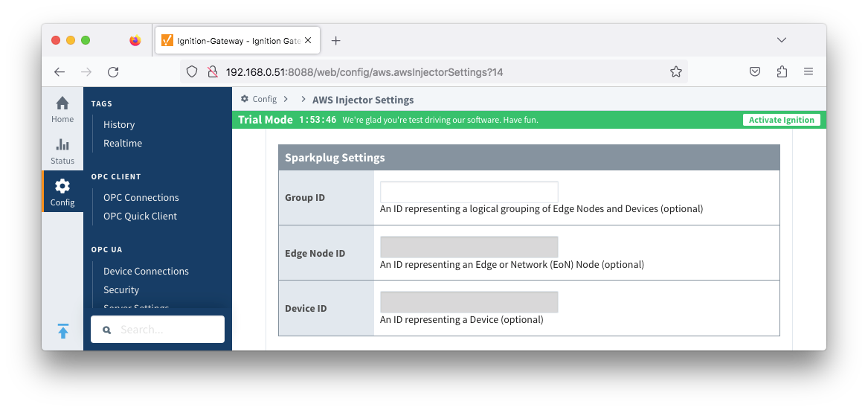Click the Activate Ignition button
This screenshot has width=868, height=410.
[x=781, y=120]
